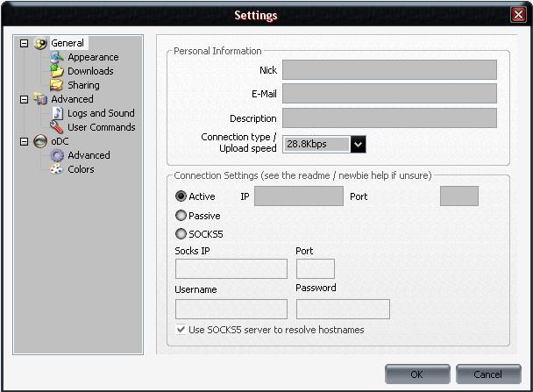The height and width of the screenshot is (392, 533).
Task: Click the Sharing folder icon
Action: [57, 85]
